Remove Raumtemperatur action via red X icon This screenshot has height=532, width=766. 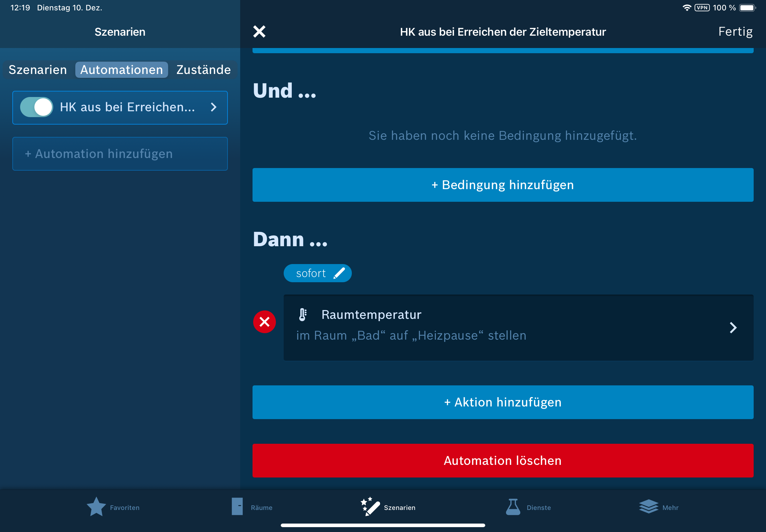[264, 322]
